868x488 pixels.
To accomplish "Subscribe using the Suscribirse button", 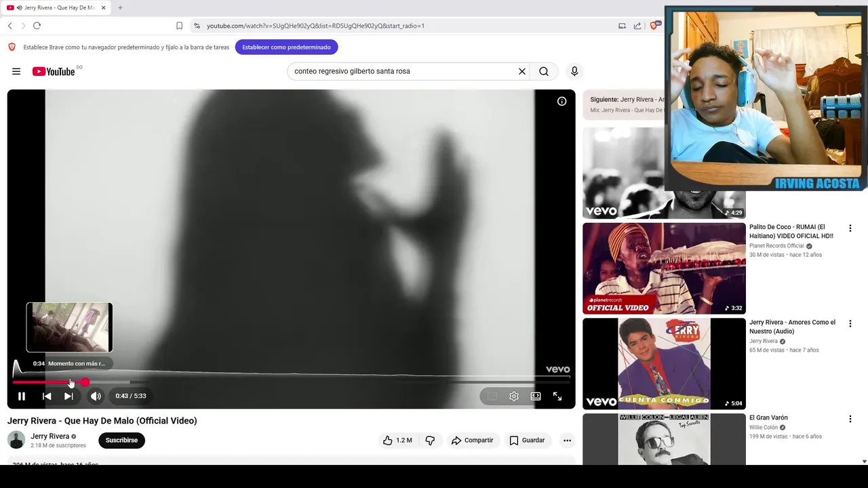I will click(x=121, y=441).
